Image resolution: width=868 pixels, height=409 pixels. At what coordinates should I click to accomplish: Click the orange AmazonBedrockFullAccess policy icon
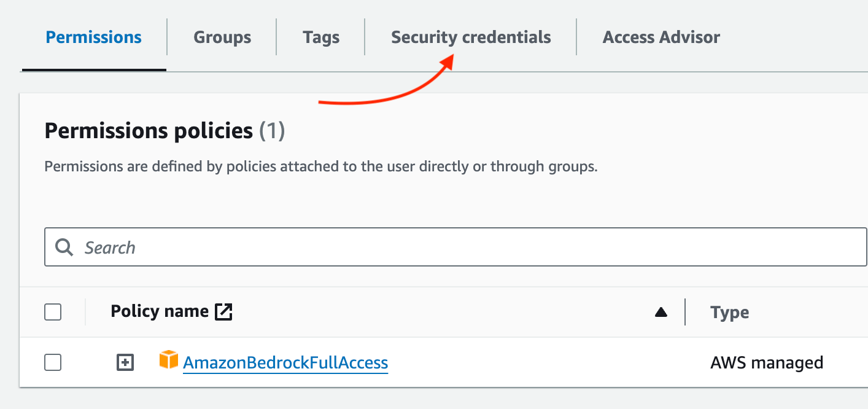(168, 360)
